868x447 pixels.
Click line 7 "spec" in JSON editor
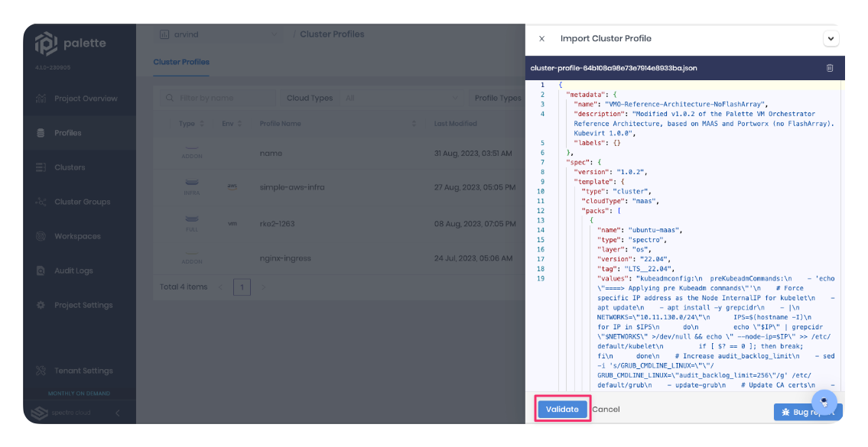point(584,163)
